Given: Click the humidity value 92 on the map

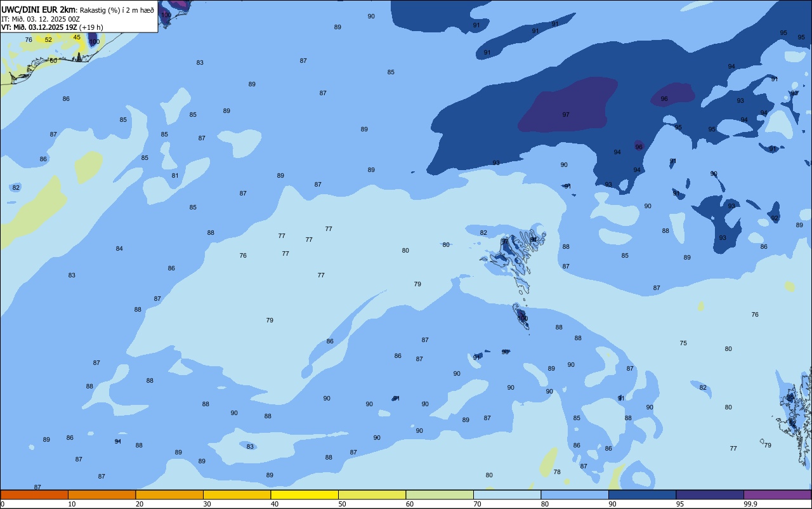Looking at the screenshot, I should (x=775, y=218).
